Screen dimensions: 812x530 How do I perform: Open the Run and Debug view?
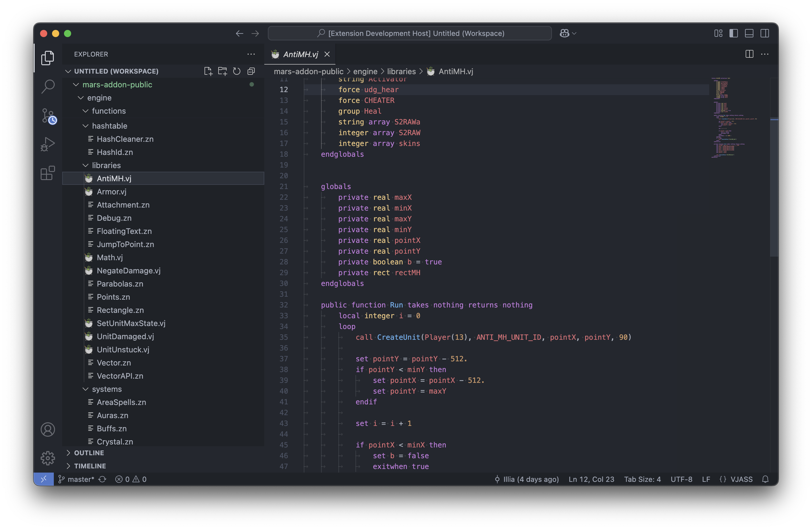point(48,144)
